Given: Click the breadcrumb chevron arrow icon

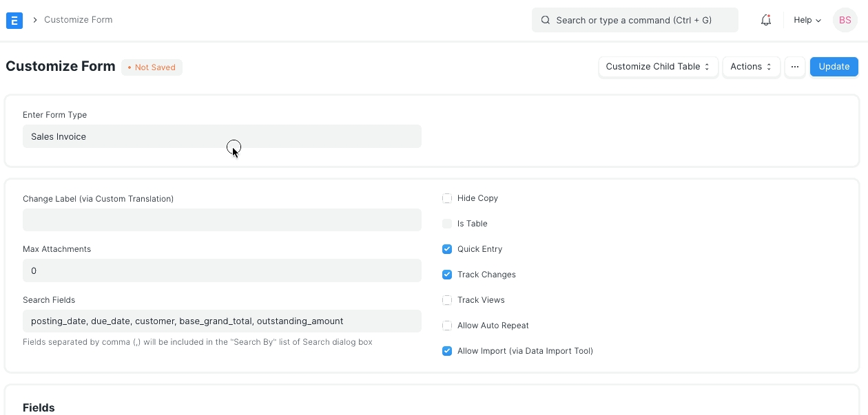Looking at the screenshot, I should coord(34,20).
